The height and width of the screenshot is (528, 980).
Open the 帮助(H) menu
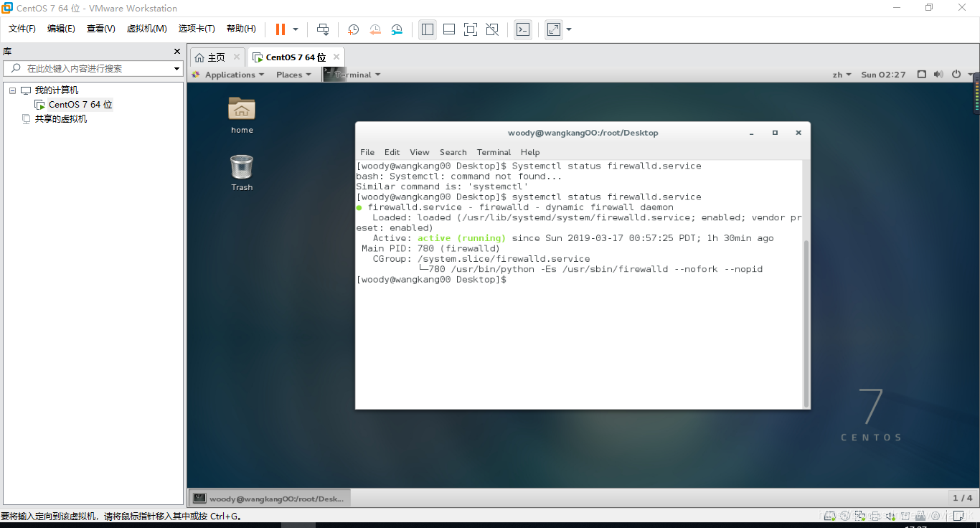point(241,29)
